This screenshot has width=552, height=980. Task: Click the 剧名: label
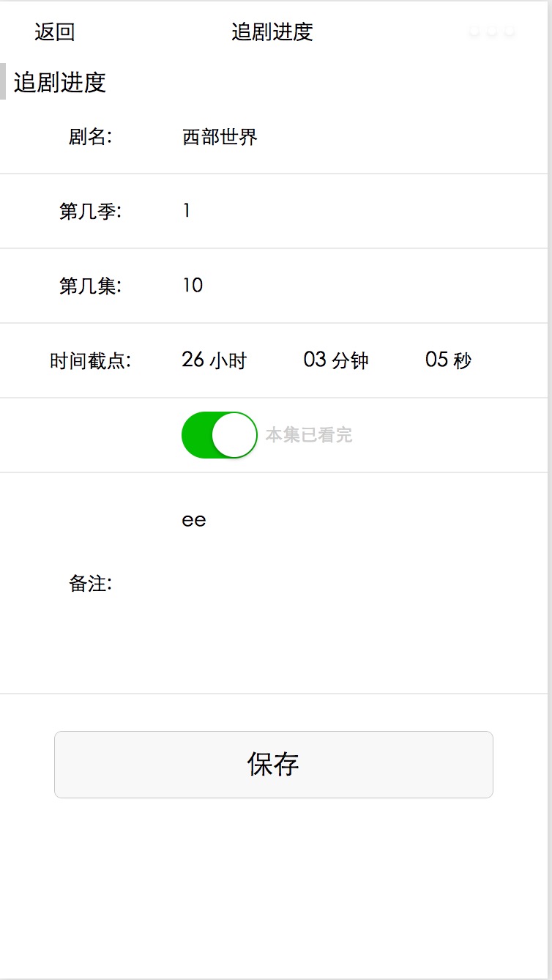click(90, 137)
